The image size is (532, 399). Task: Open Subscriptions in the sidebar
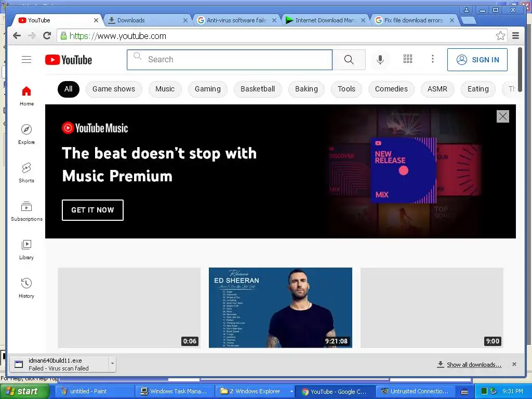coord(26,211)
